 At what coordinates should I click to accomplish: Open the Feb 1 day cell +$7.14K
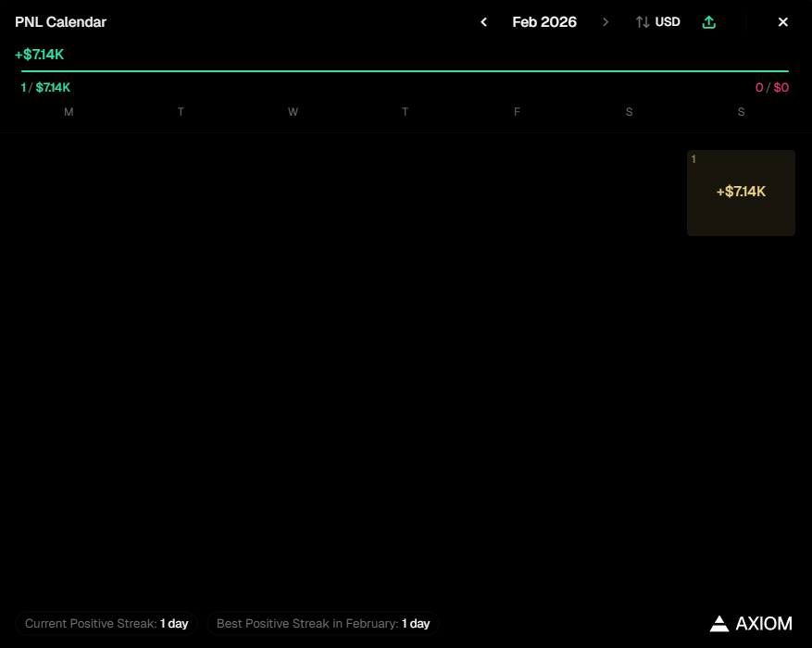coord(741,193)
